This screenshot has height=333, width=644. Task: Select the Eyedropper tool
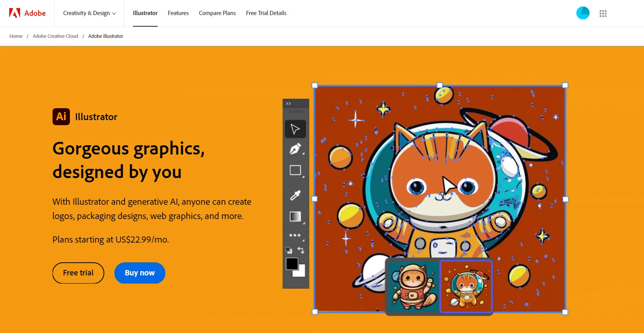click(295, 195)
